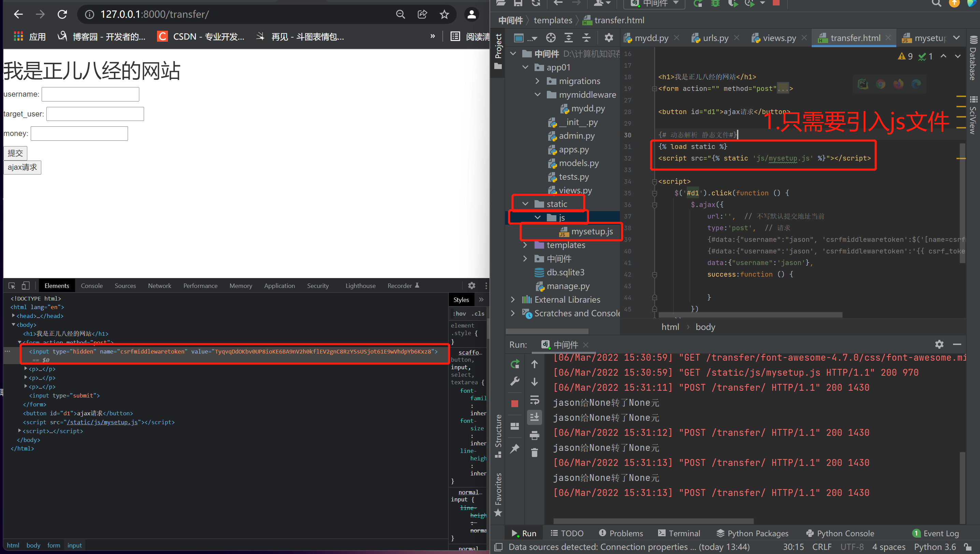Go back in browser history
The width and height of the screenshot is (980, 554).
(18, 14)
